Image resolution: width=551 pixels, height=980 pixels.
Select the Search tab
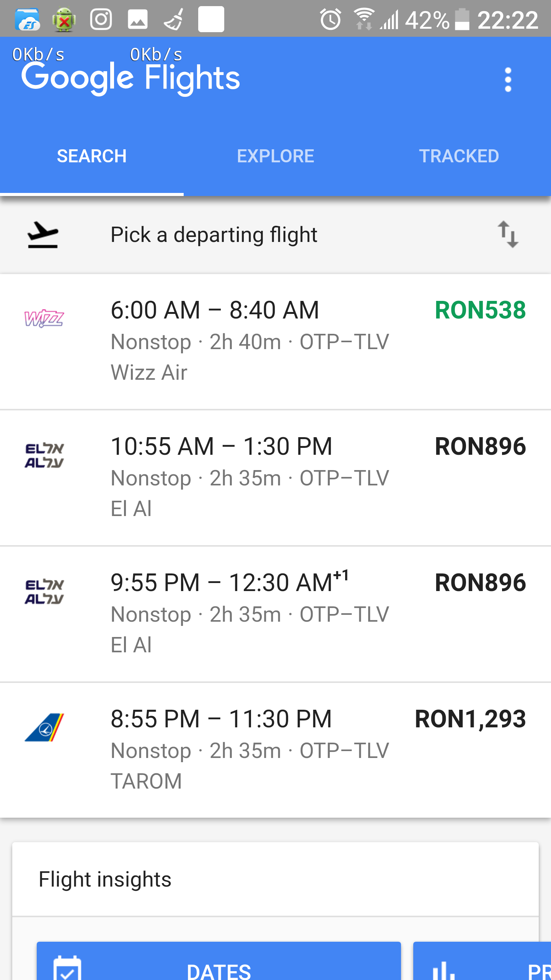click(92, 156)
